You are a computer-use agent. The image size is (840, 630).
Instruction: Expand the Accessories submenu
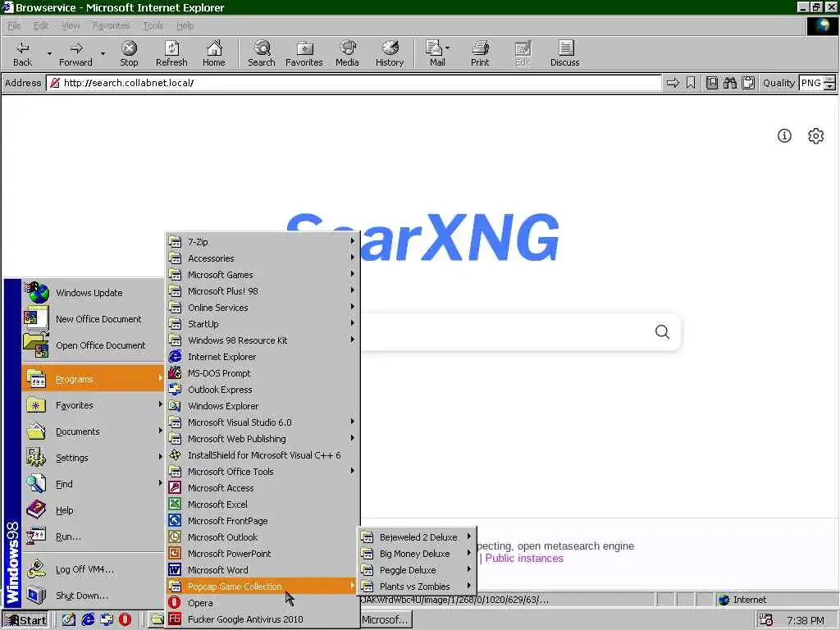(262, 258)
